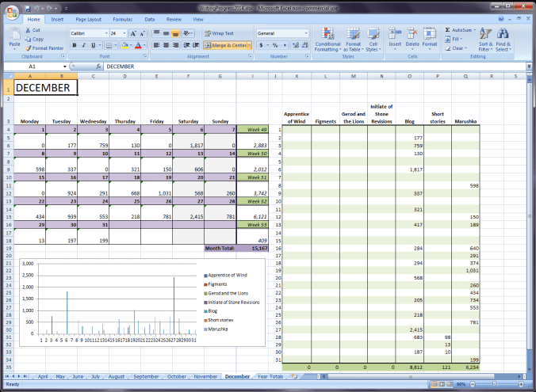The height and width of the screenshot is (392, 536).
Task: Toggle Top Align vertical alignment
Action: [x=156, y=33]
